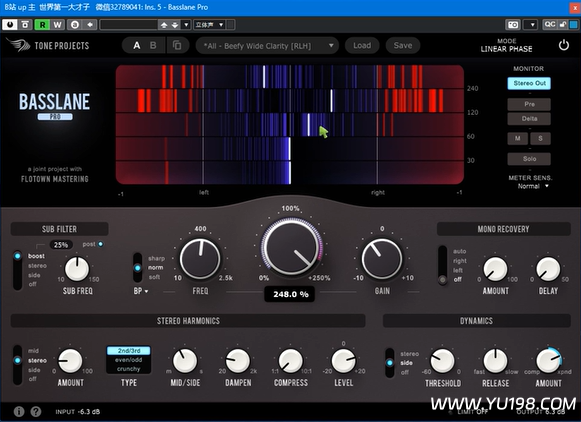The height and width of the screenshot is (422, 581).
Task: Enable the green R read automation button
Action: click(42, 25)
